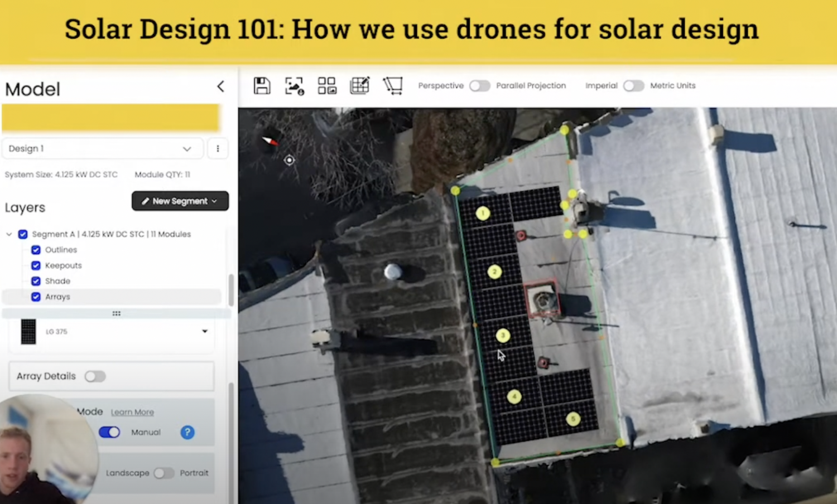The image size is (837, 504).
Task: Click the shopping cart icon
Action: coord(393,86)
